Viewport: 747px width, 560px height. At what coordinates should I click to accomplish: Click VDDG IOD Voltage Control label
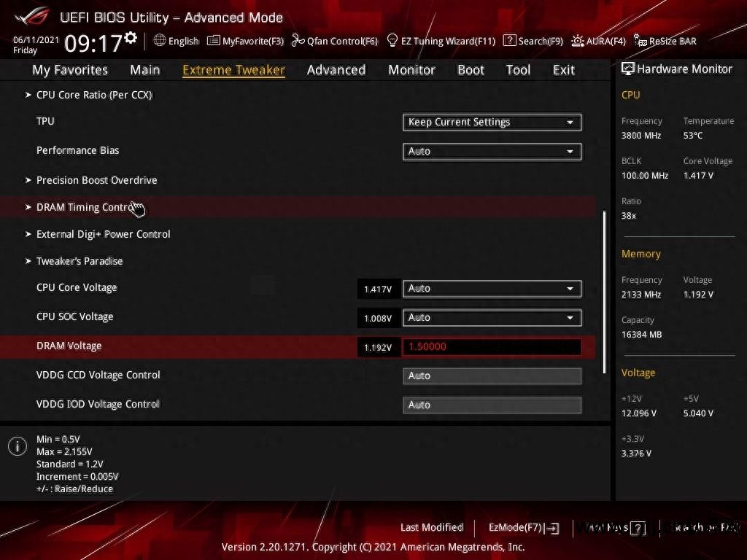pyautogui.click(x=98, y=404)
